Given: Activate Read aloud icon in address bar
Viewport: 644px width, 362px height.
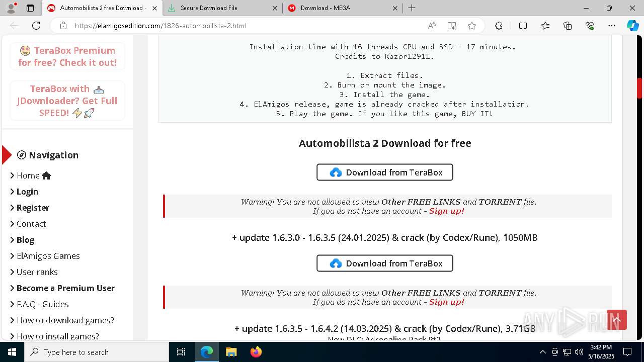Looking at the screenshot, I should coord(432,26).
